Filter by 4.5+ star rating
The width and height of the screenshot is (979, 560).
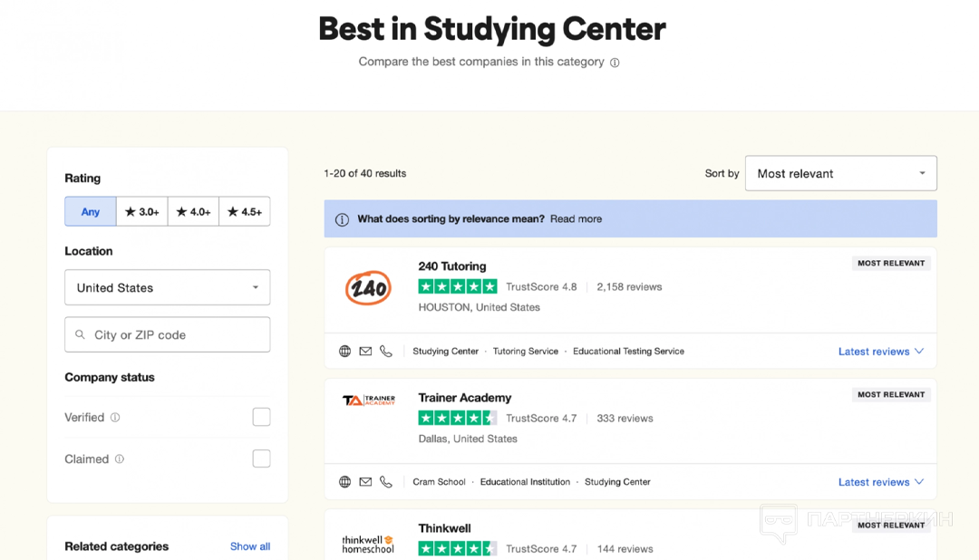point(245,211)
